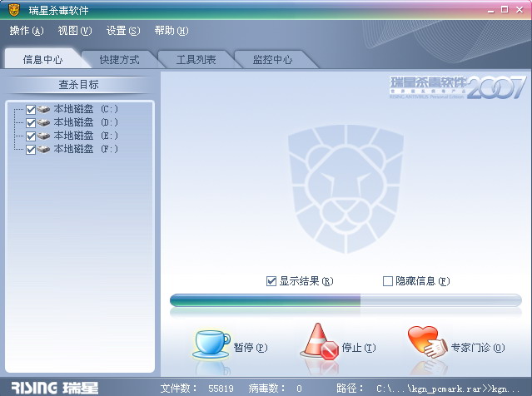532x396 pixels.
Task: Open the 帮助(H) menu
Action: pos(172,31)
